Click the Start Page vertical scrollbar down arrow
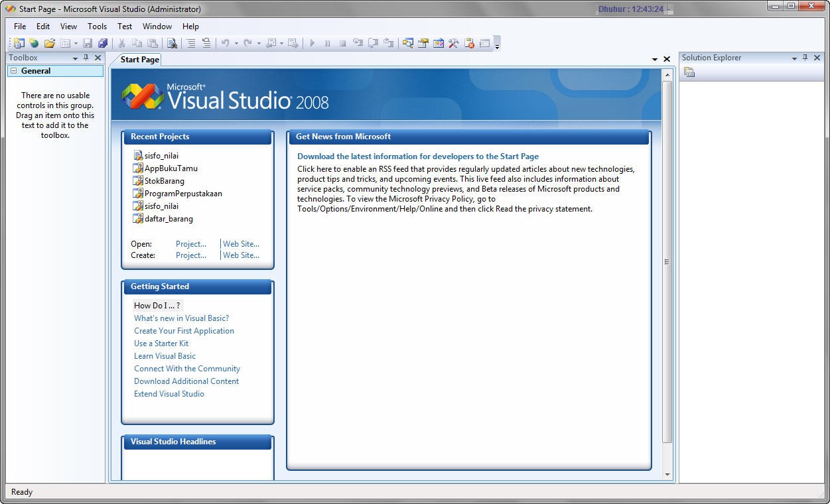Image resolution: width=830 pixels, height=504 pixels. tap(667, 473)
